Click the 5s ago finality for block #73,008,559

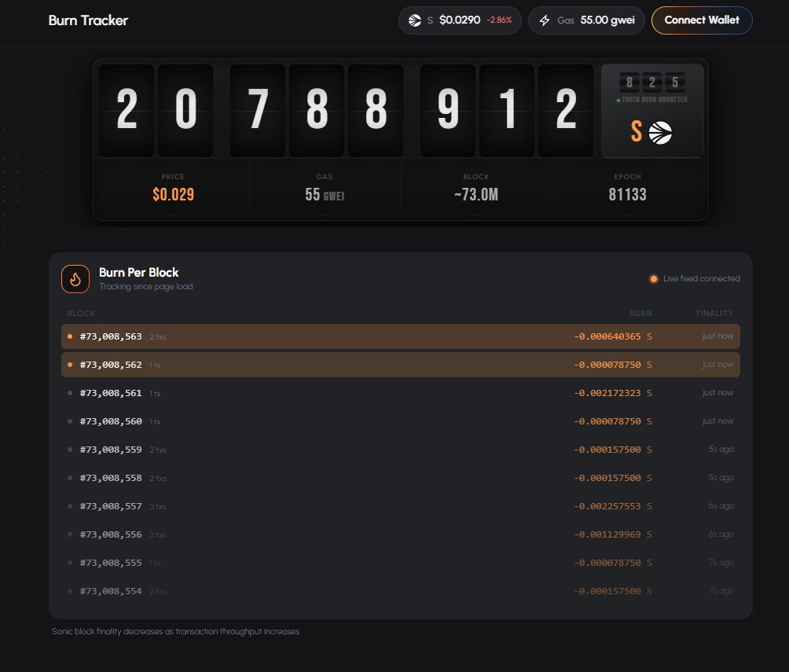(x=721, y=449)
